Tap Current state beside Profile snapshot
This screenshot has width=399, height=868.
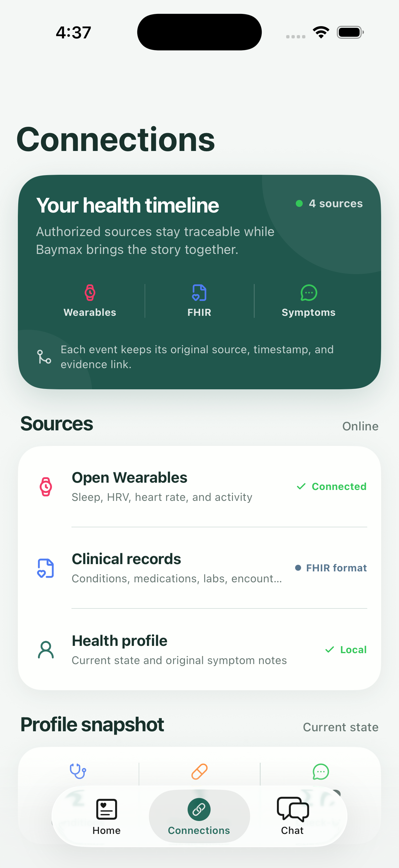340,727
